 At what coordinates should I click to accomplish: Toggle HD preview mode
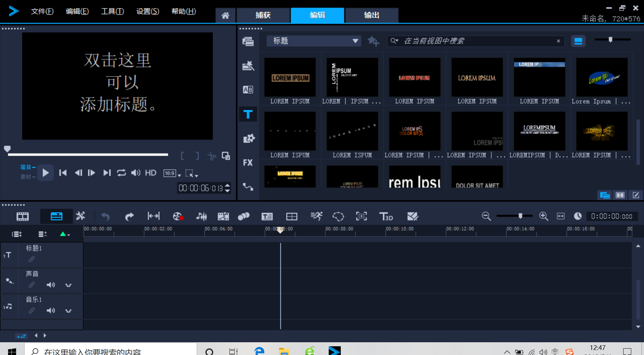[151, 173]
